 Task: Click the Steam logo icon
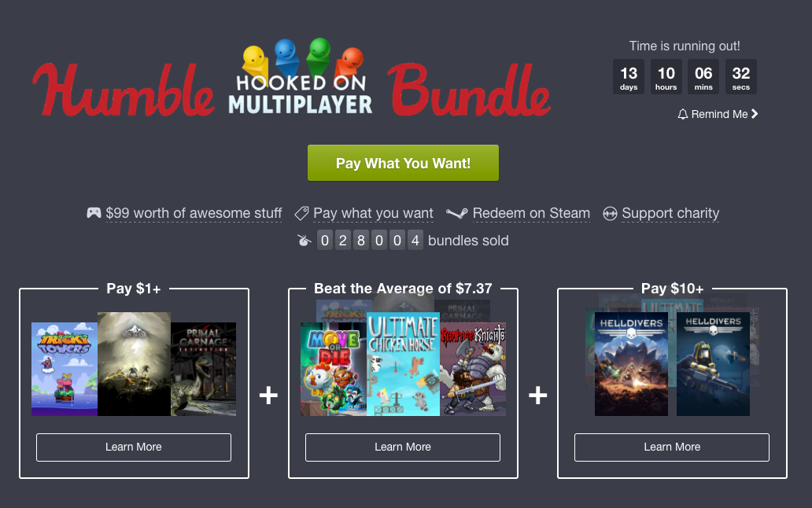456,213
